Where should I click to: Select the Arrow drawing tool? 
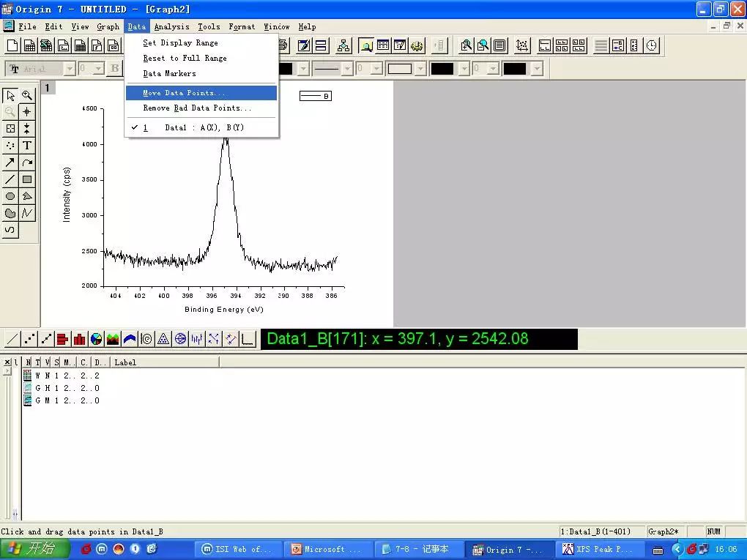pyautogui.click(x=10, y=163)
